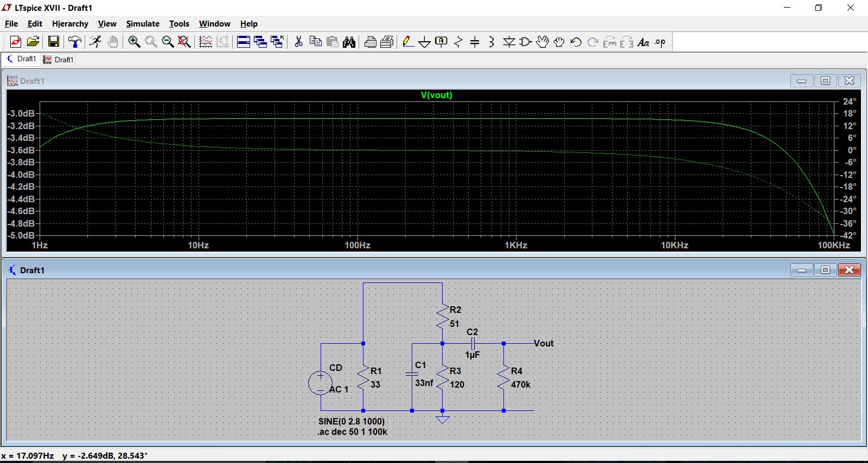Click the Vout net label

(x=544, y=343)
